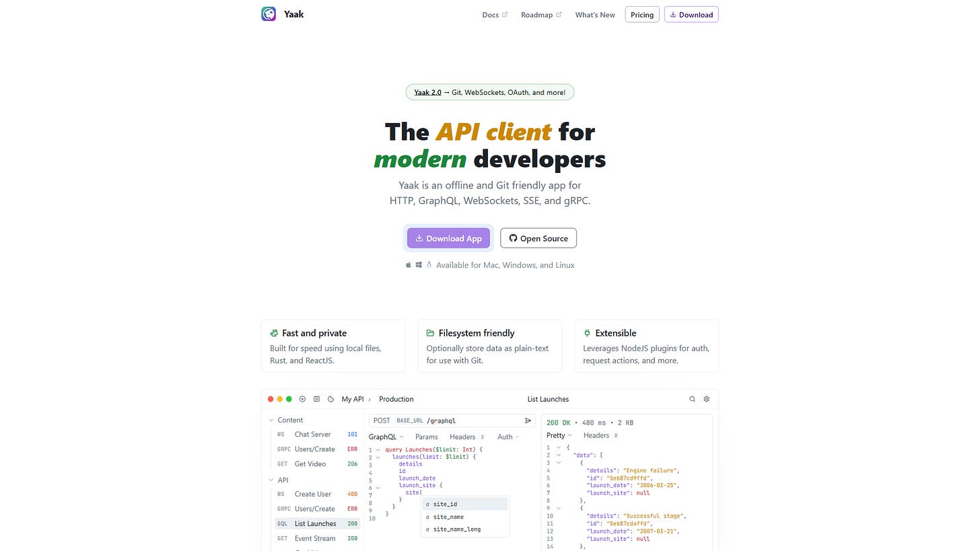
Task: Choose site_name_long autocomplete suggestion
Action: [x=465, y=529]
